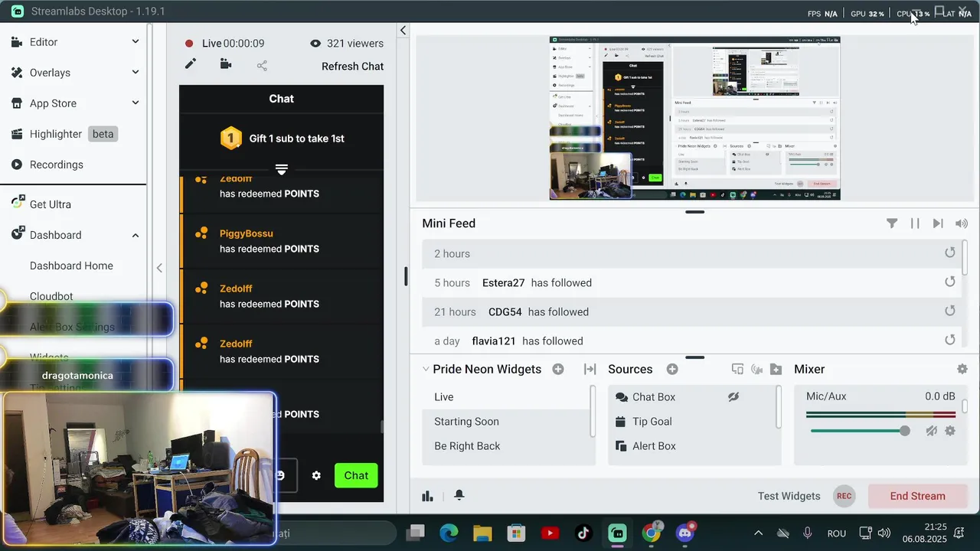
Task: Mute the Mic/Aux audio
Action: (931, 431)
